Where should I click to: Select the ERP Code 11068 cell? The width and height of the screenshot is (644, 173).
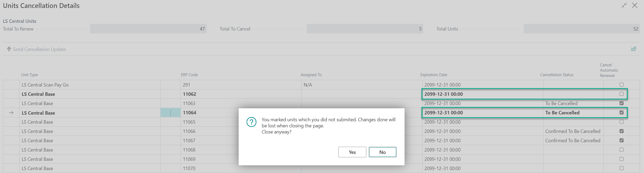[189, 150]
